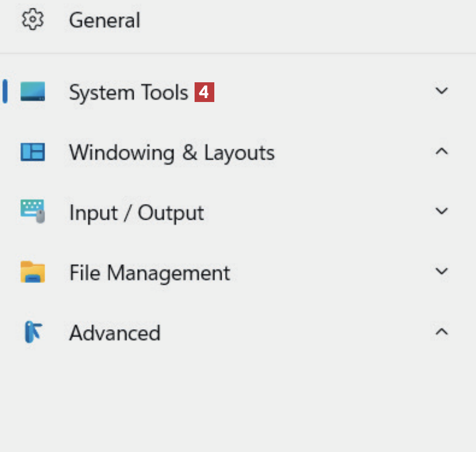Click the Advanced utility knife icon
This screenshot has width=476, height=452.
coord(33,332)
